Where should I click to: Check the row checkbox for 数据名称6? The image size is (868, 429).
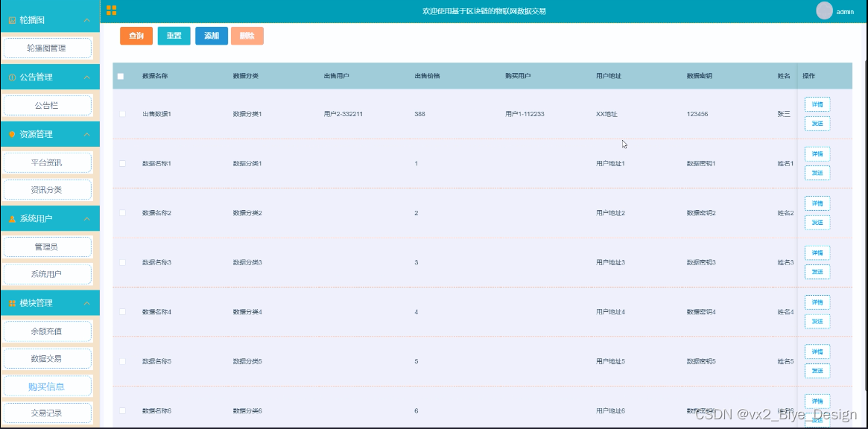[122, 410]
